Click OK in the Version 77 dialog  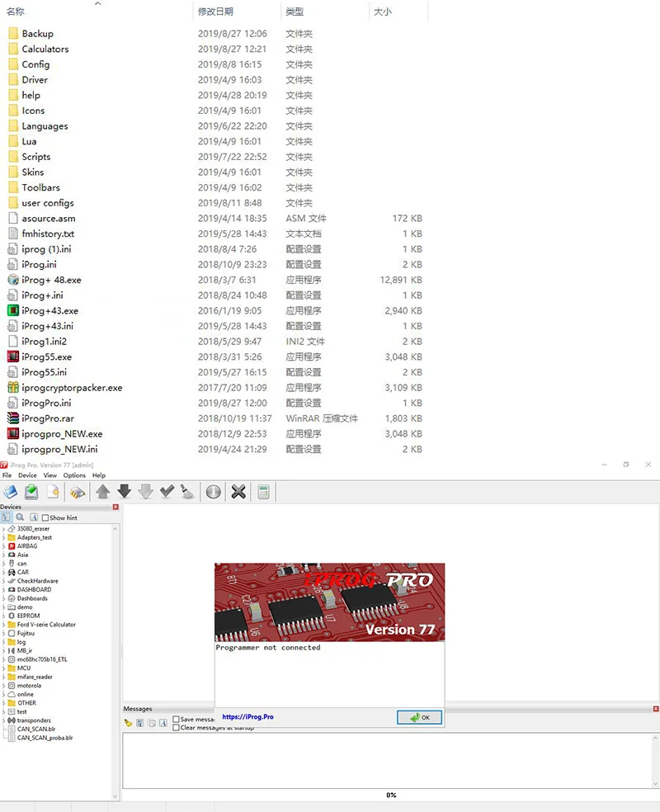tap(419, 717)
